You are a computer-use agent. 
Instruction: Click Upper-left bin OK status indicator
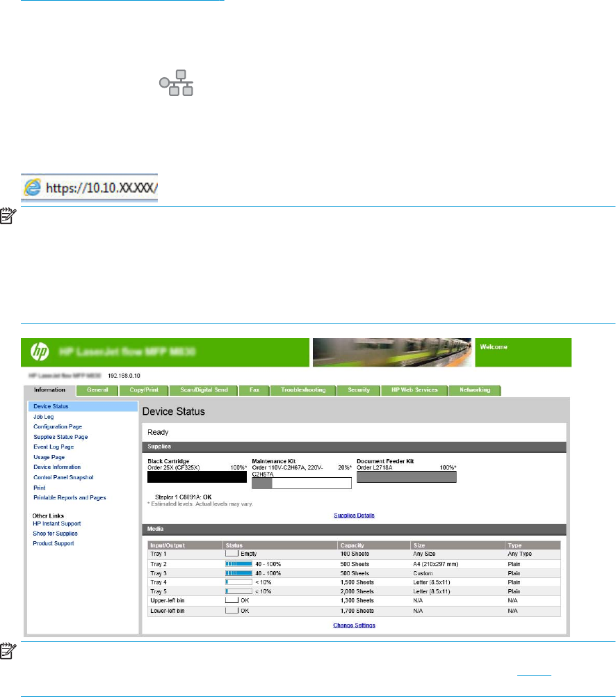tap(232, 600)
